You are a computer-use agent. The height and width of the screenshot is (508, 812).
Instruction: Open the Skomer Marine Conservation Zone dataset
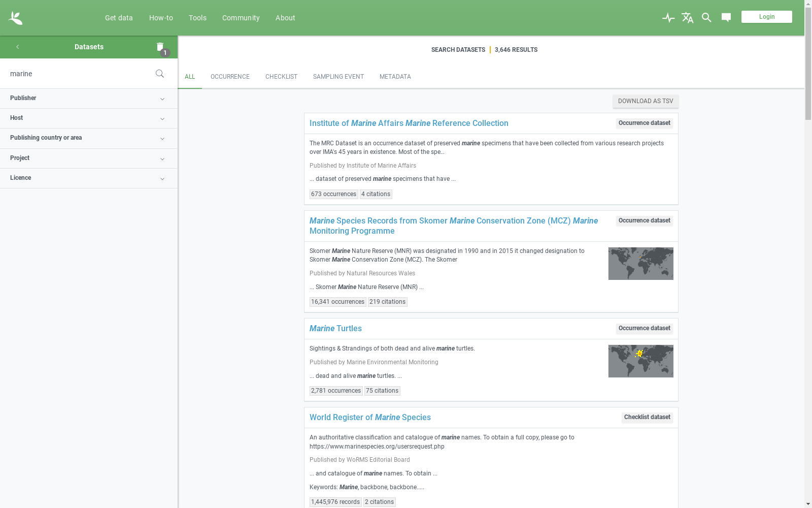pyautogui.click(x=454, y=226)
